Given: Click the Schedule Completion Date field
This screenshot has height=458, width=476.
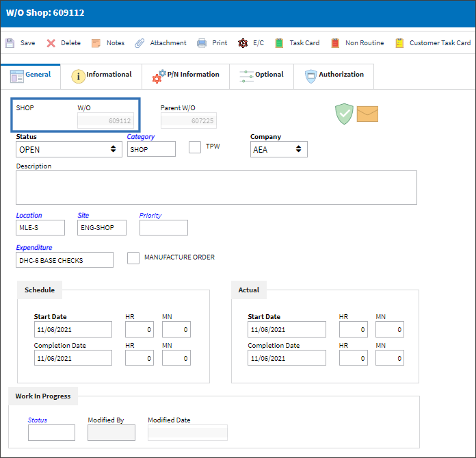Looking at the screenshot, I should (x=73, y=358).
